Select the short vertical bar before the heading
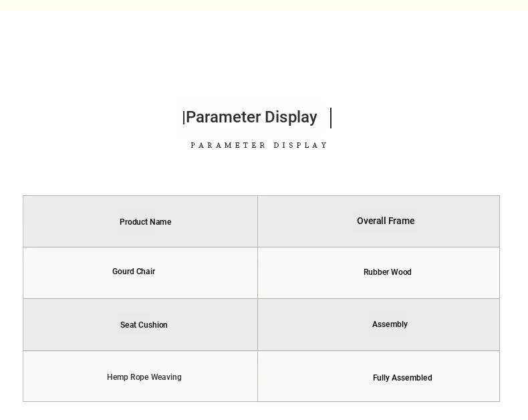The width and height of the screenshot is (528, 420). pos(184,118)
